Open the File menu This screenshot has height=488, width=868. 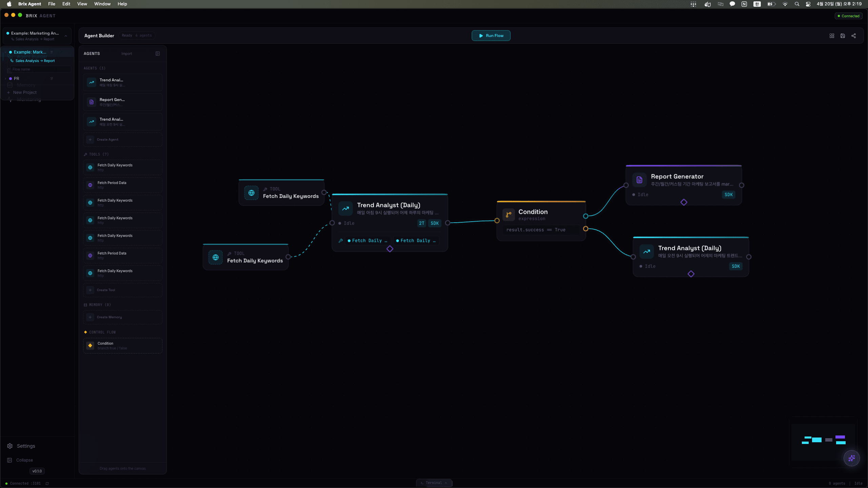51,4
